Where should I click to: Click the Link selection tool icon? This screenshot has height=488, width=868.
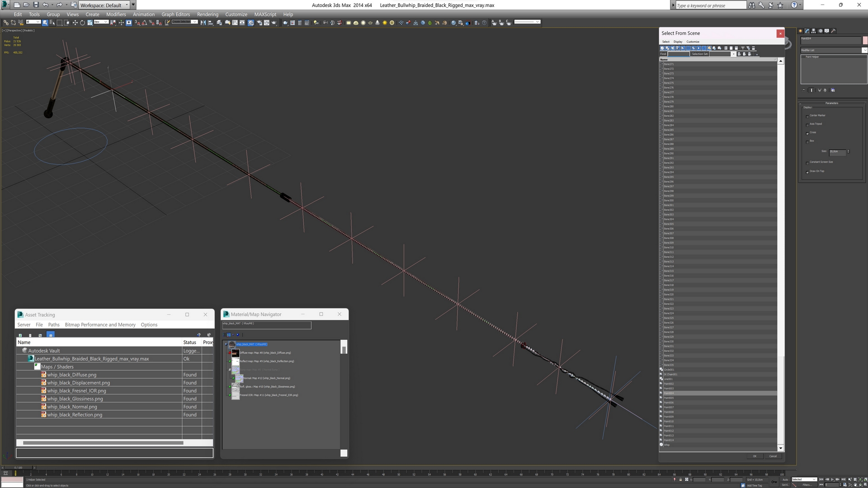6,23
